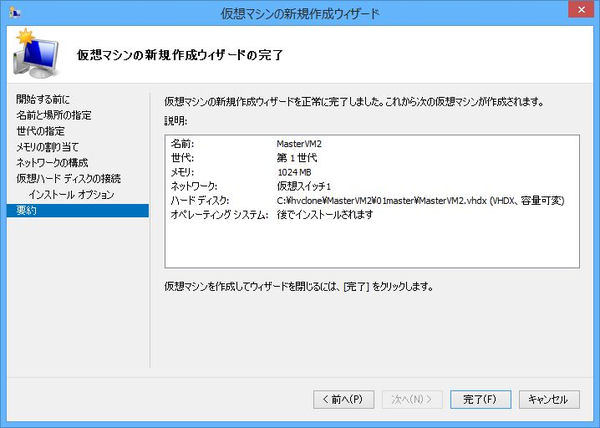600x428 pixels.
Task: Open the 仮想ハード ディスクの接続 step
Action: (x=68, y=179)
